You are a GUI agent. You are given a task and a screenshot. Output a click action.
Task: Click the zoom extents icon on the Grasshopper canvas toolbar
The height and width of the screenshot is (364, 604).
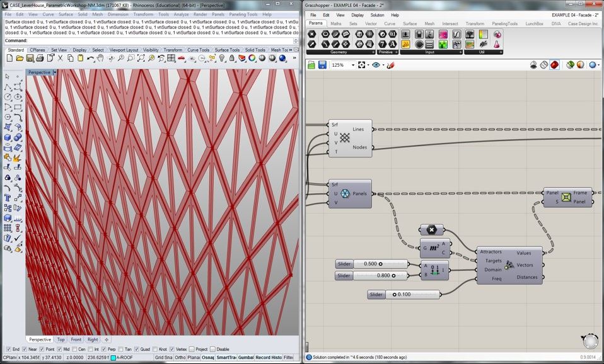pos(361,65)
